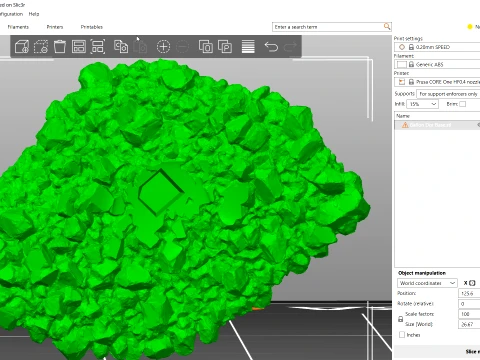Open the Supports dropdown
The image size is (480, 360).
point(448,94)
